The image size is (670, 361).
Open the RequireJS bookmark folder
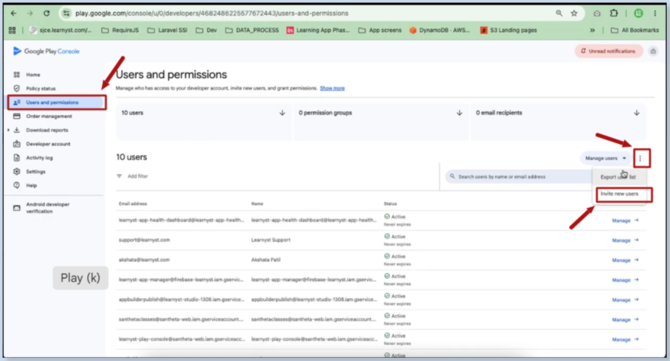point(120,30)
